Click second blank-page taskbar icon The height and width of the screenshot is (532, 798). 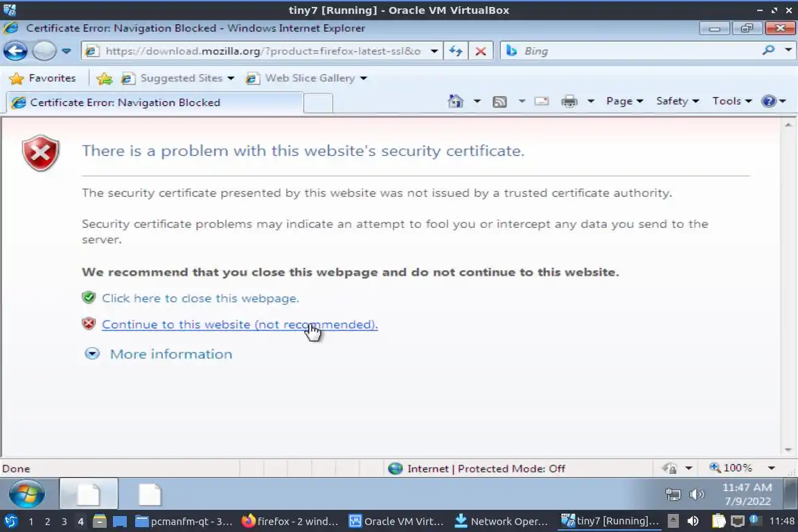[149, 494]
